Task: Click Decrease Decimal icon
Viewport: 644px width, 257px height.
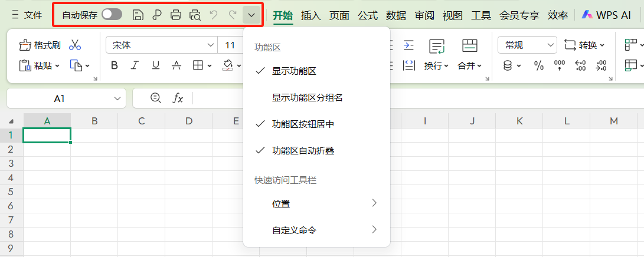Action: coord(601,65)
